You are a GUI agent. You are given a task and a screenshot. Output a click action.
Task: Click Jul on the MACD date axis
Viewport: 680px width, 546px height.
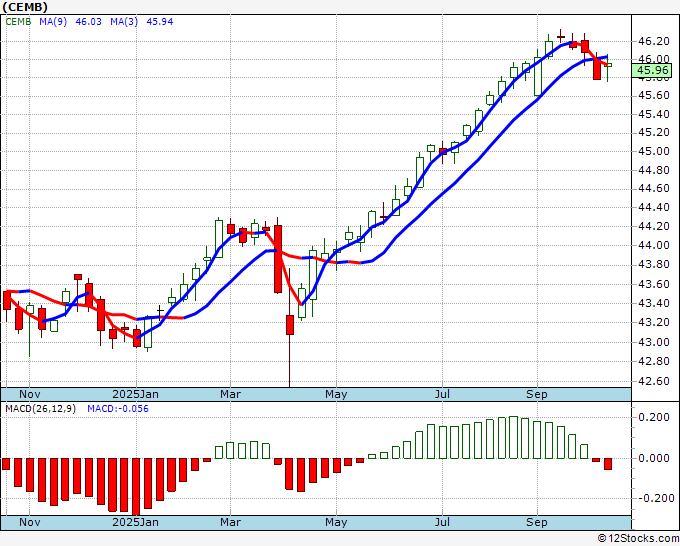tap(442, 522)
